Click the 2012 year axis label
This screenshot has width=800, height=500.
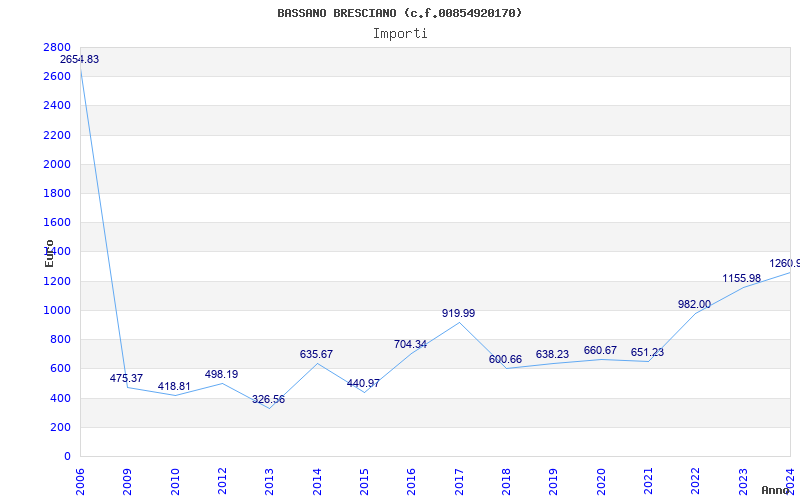pyautogui.click(x=222, y=482)
